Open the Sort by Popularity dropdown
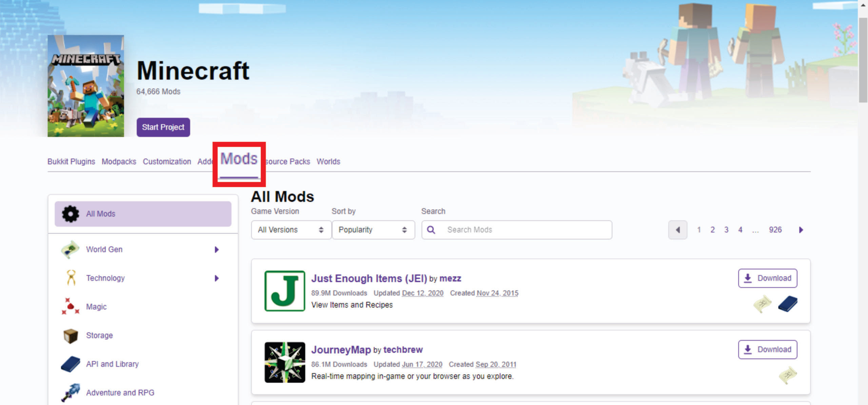The width and height of the screenshot is (868, 405). 373,230
